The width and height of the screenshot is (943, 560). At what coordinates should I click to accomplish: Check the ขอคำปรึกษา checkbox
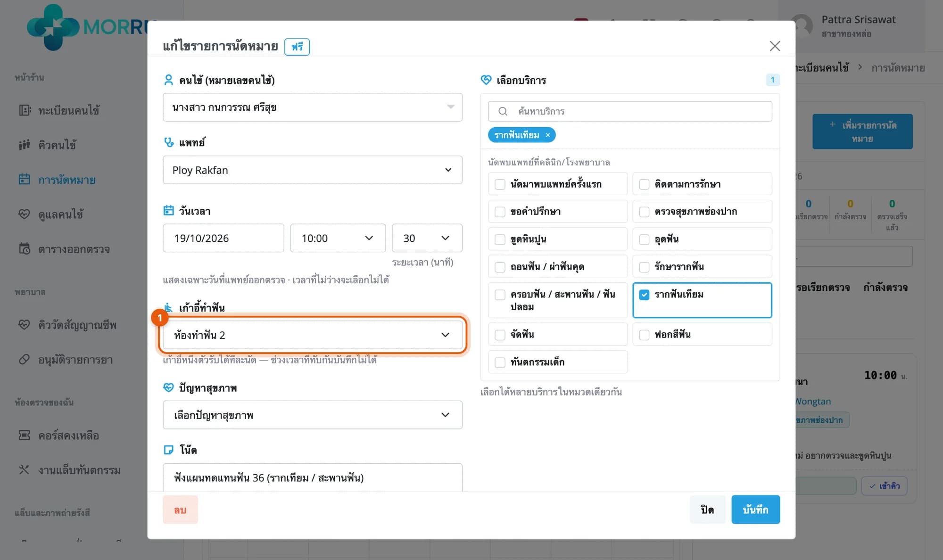tap(500, 212)
